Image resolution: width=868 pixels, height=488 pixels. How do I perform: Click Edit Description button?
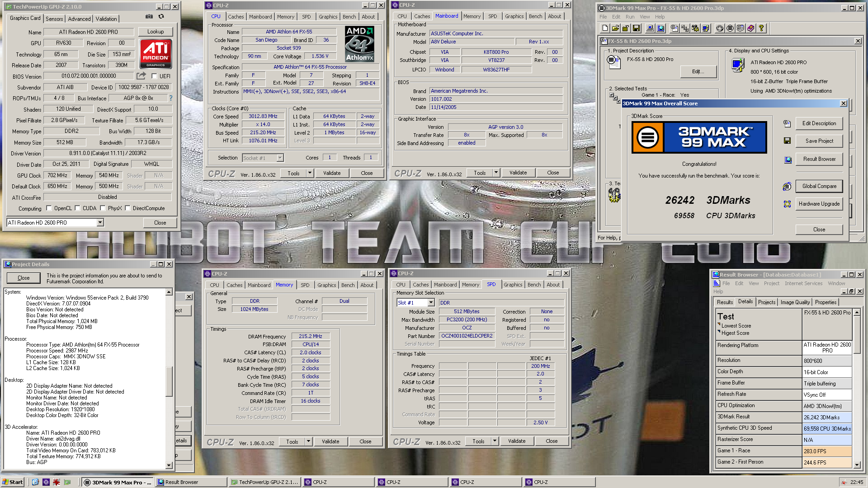(x=819, y=123)
